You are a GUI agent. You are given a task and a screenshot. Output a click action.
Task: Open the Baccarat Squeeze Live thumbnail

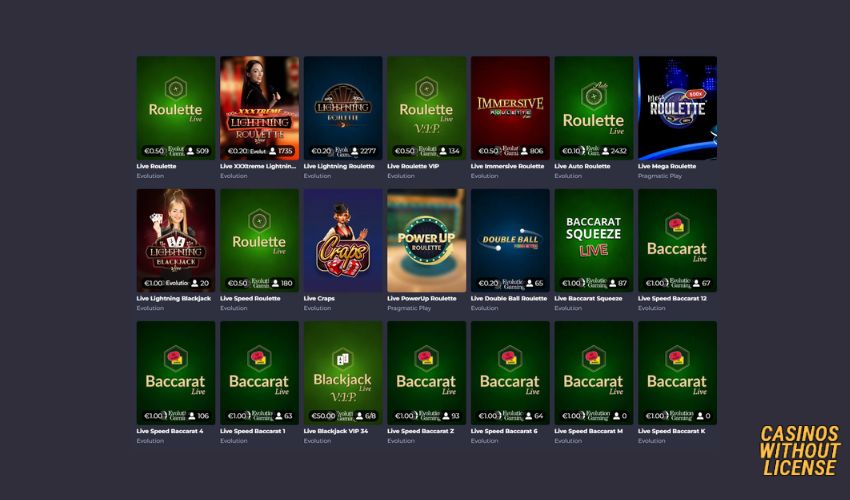tap(594, 240)
